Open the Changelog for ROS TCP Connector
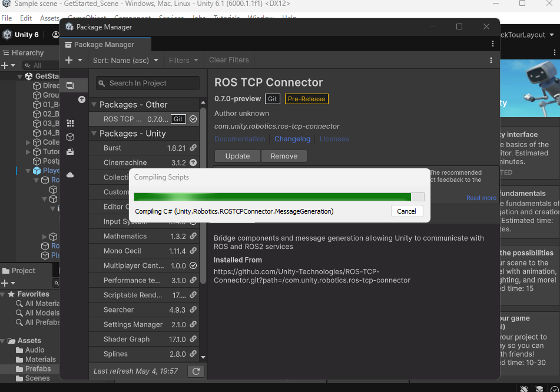Screen dimensions: 560x392 tap(292, 139)
